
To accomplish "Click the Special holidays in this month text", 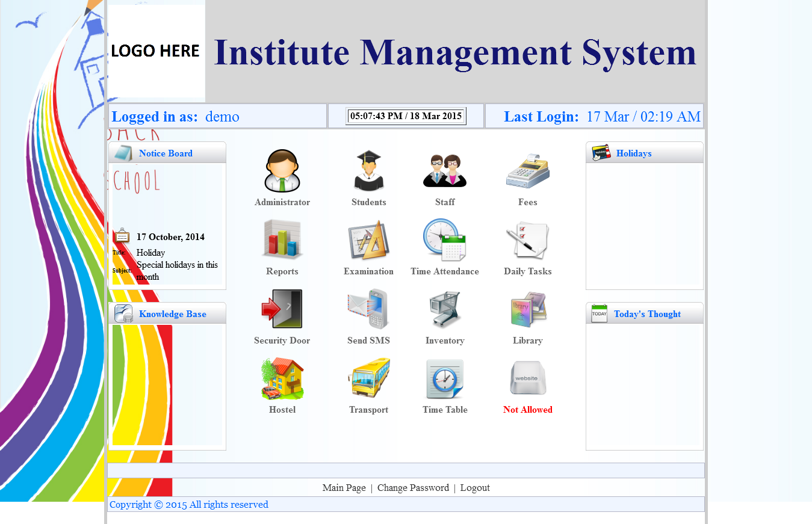I will tap(177, 271).
